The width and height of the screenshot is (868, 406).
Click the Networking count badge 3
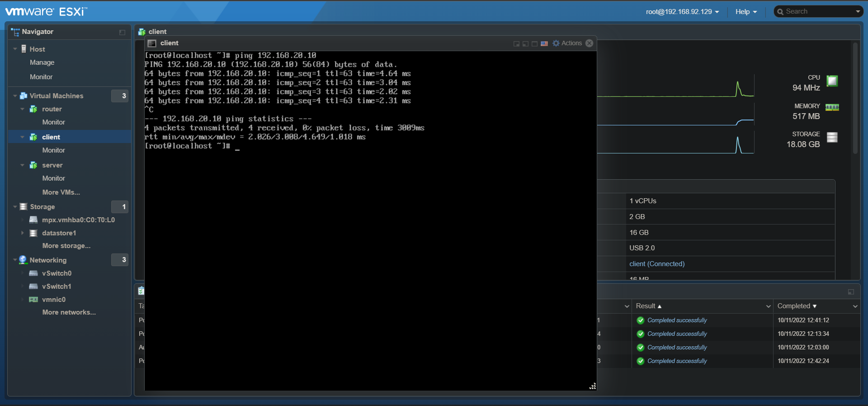pos(120,260)
